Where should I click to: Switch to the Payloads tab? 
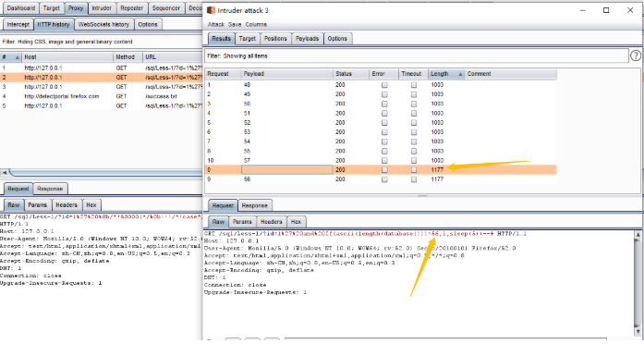point(307,39)
